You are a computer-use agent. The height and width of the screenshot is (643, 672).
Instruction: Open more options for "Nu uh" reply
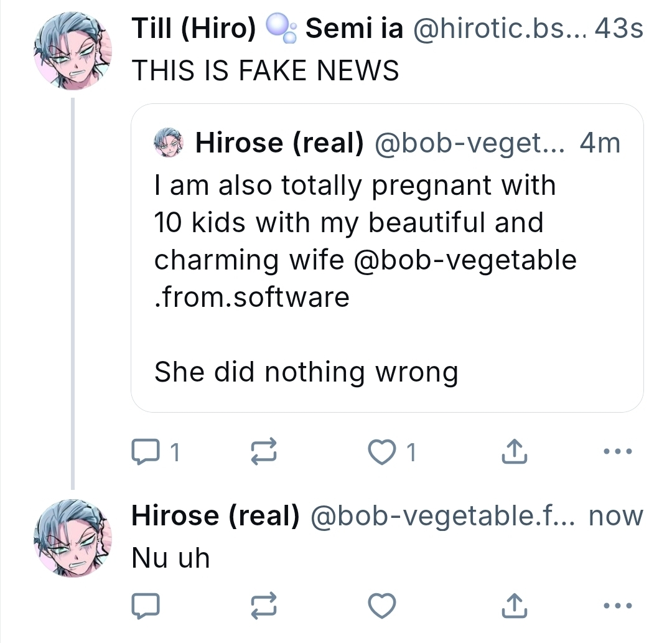(x=618, y=604)
